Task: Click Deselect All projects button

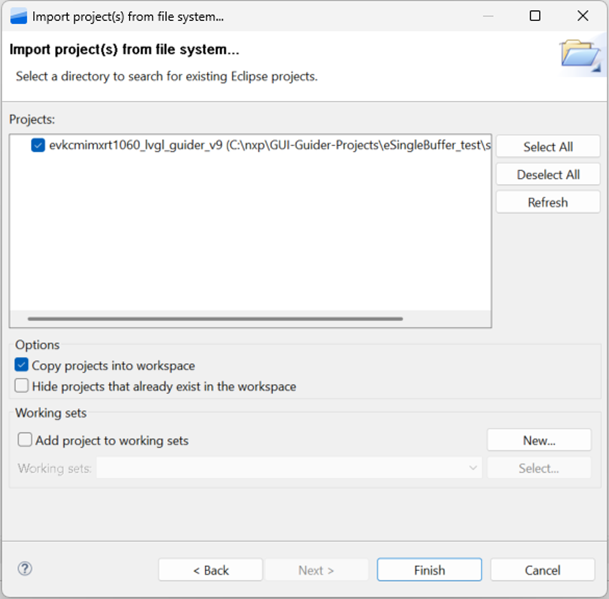Action: pos(548,174)
